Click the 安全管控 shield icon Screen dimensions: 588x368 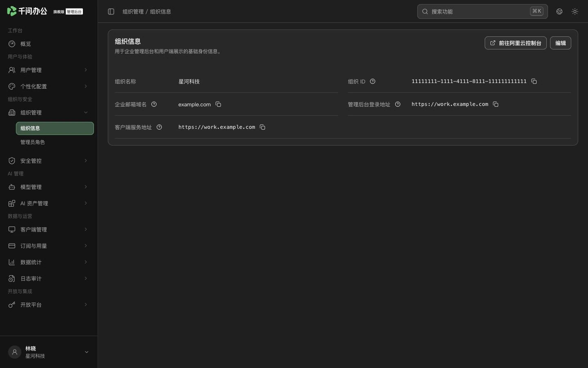tap(12, 161)
